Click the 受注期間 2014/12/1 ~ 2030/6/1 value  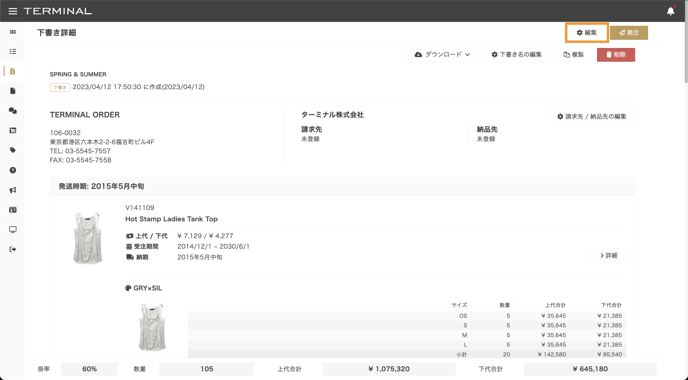click(x=213, y=247)
